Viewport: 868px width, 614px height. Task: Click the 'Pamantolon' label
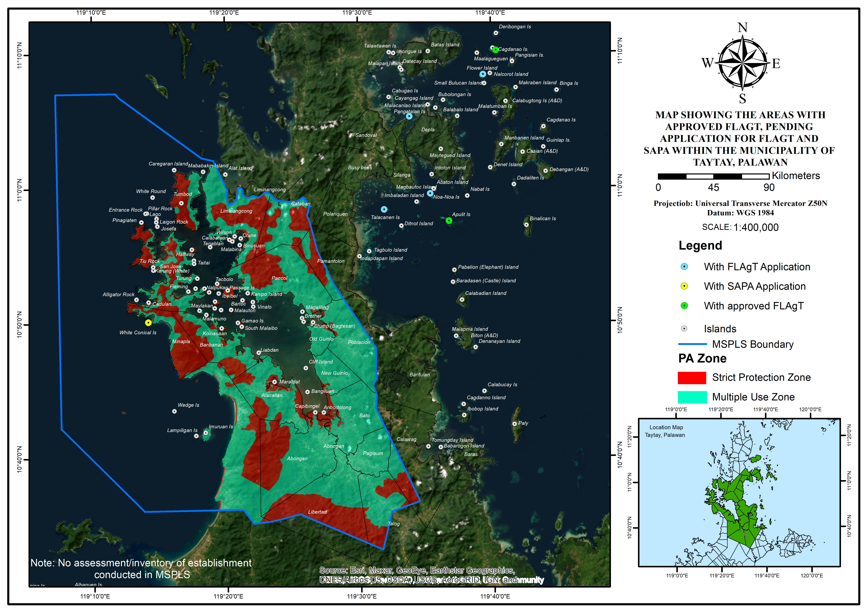[x=331, y=261]
